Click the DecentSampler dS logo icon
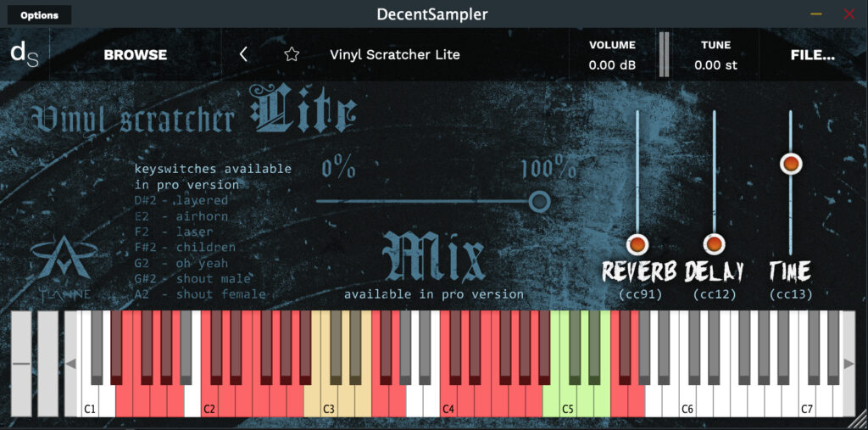 coord(23,53)
